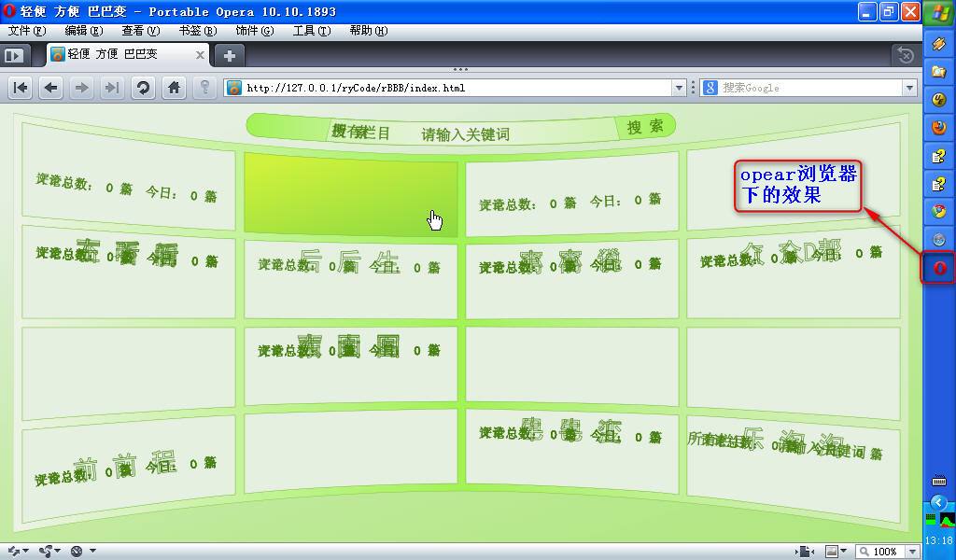Screen dimensions: 956x560
Task: Open the 文件(F) menu
Action: pos(27,31)
